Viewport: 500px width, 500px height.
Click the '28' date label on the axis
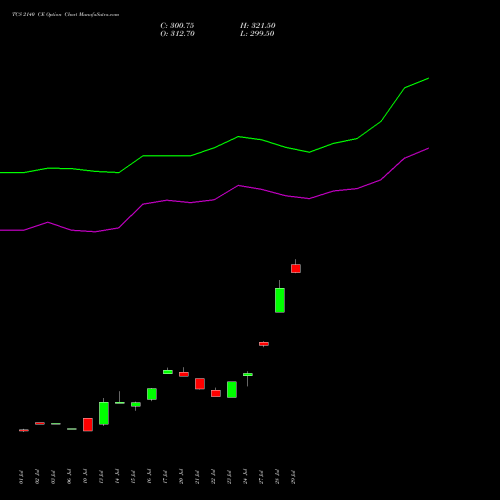277,477
